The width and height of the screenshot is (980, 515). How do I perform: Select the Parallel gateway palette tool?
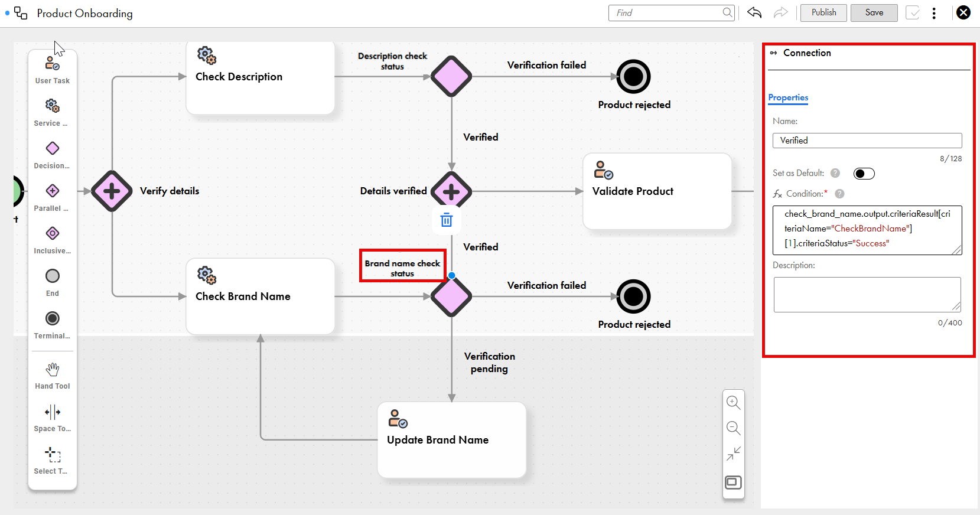[x=53, y=197]
